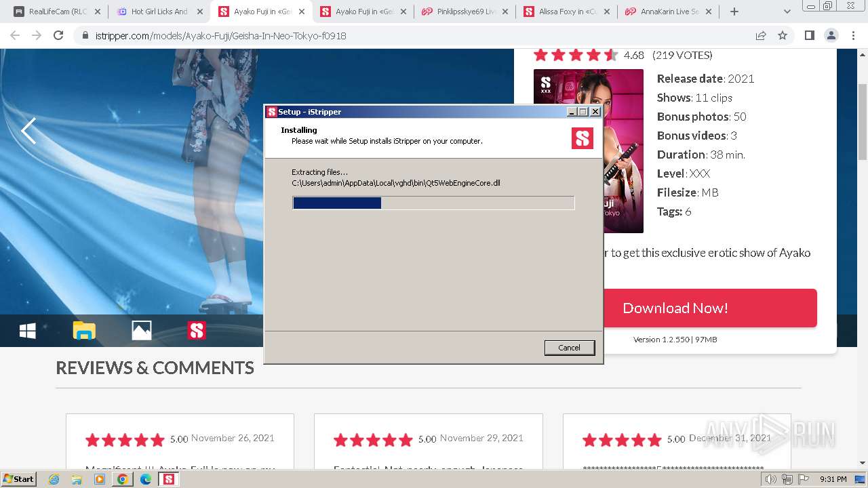
Task: Switch to the AnnaKarin Live tab
Action: click(x=669, y=12)
